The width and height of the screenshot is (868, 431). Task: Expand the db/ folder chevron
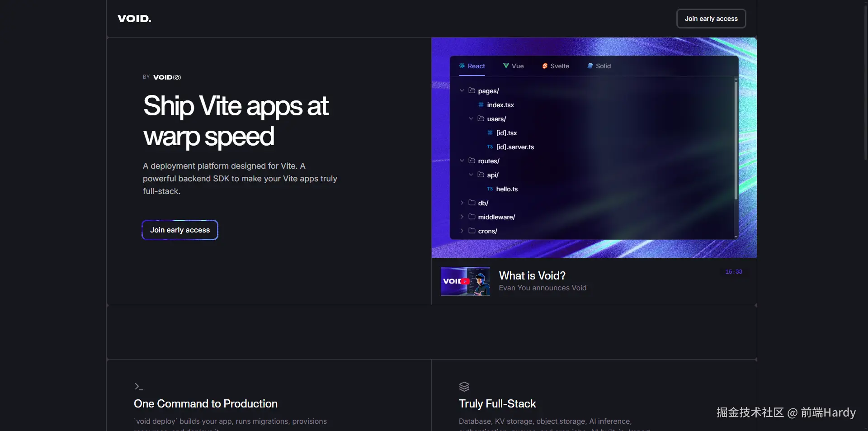(462, 203)
